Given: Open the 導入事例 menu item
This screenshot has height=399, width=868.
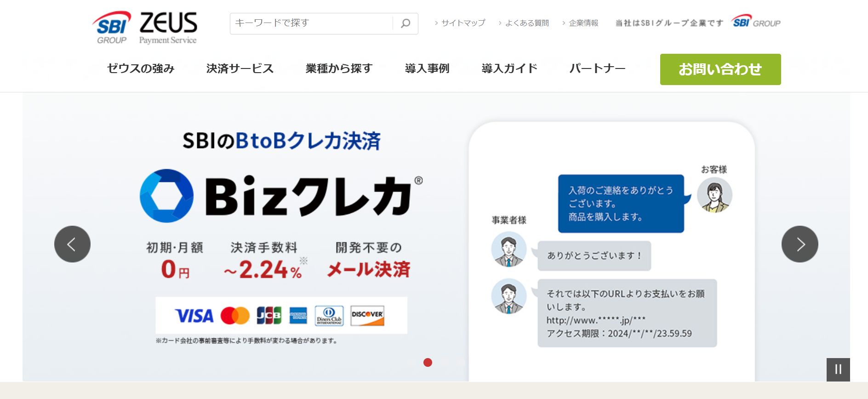Looking at the screenshot, I should 427,68.
